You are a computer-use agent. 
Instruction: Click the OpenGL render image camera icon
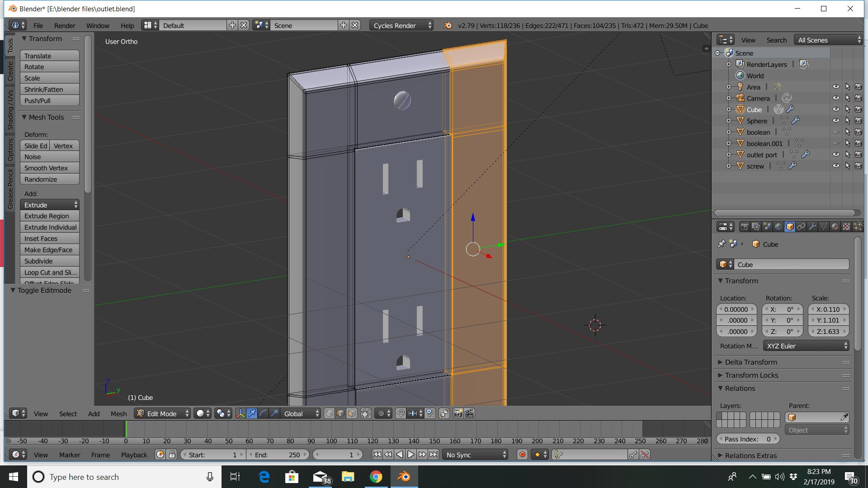pos(458,413)
